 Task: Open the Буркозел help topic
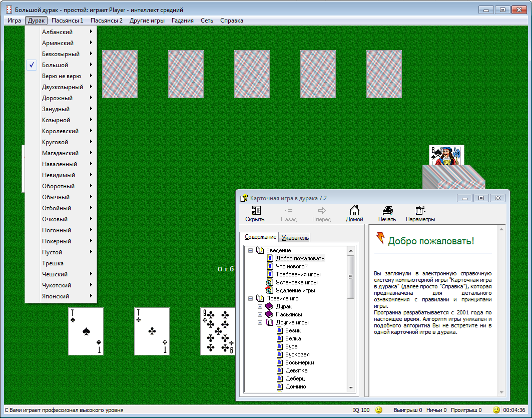[297, 354]
